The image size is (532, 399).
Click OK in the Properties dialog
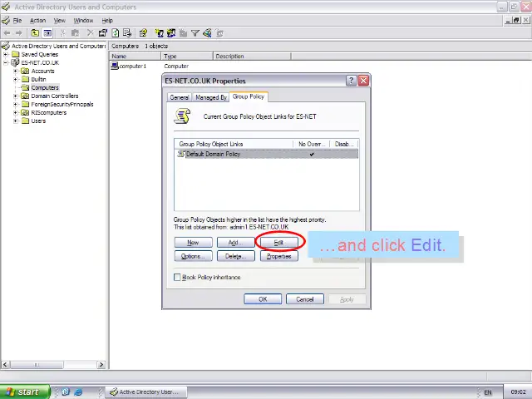pyautogui.click(x=263, y=299)
